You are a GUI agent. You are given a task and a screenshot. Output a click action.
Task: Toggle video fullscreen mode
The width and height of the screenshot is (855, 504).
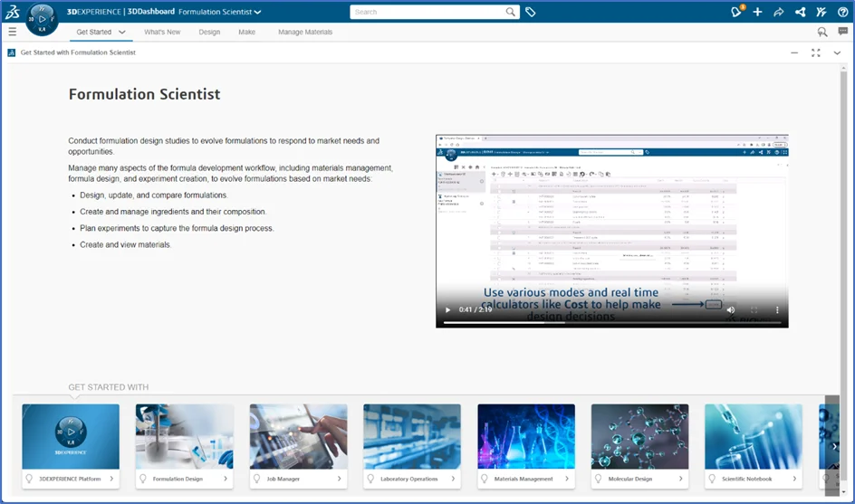pyautogui.click(x=754, y=310)
